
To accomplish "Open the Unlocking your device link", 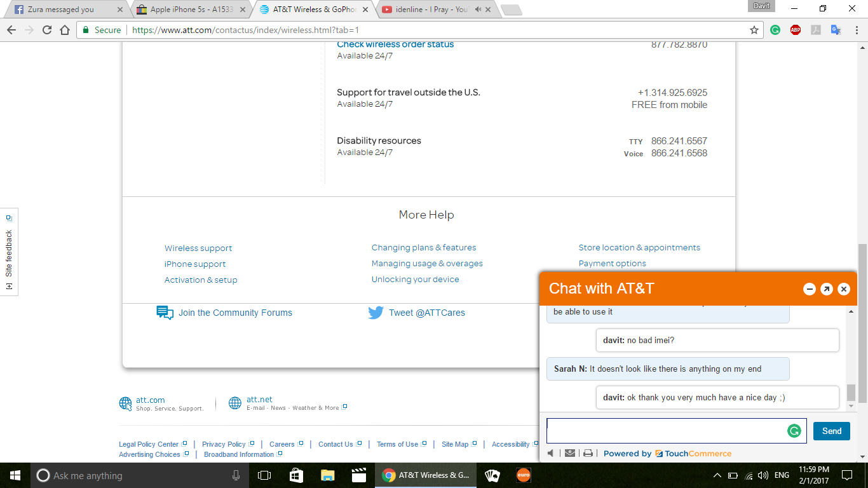I will [415, 279].
